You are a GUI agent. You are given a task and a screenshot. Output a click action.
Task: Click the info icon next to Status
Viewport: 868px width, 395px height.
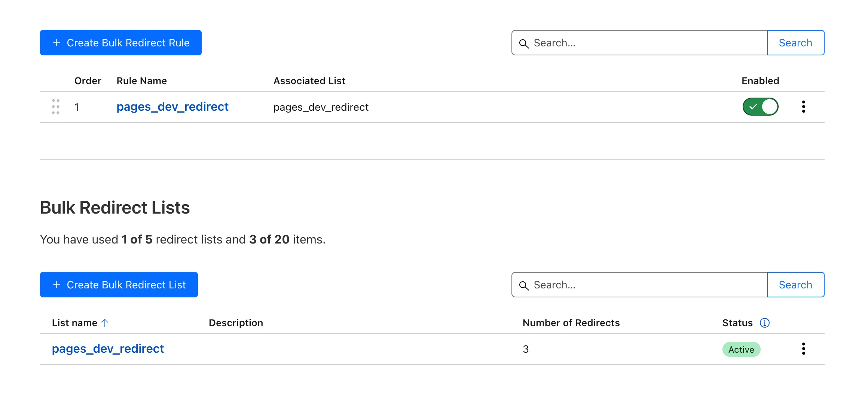[764, 323]
